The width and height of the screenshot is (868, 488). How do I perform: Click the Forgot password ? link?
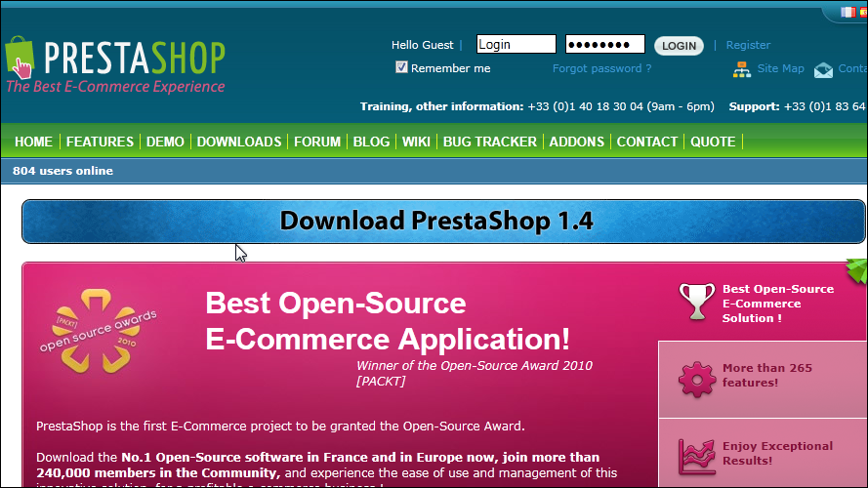pyautogui.click(x=601, y=68)
